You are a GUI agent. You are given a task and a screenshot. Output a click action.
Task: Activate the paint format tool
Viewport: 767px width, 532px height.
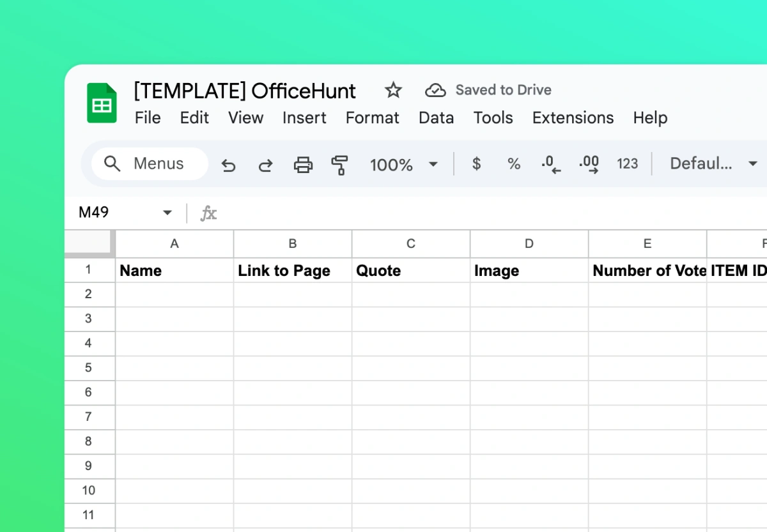339,165
